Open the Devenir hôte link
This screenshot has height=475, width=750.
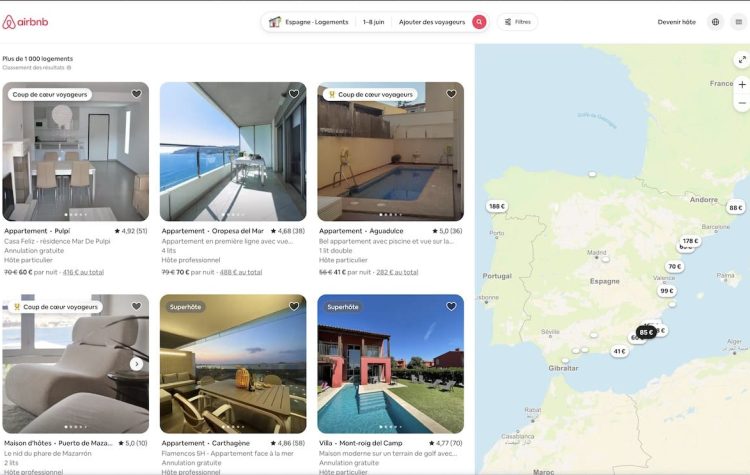pos(676,22)
